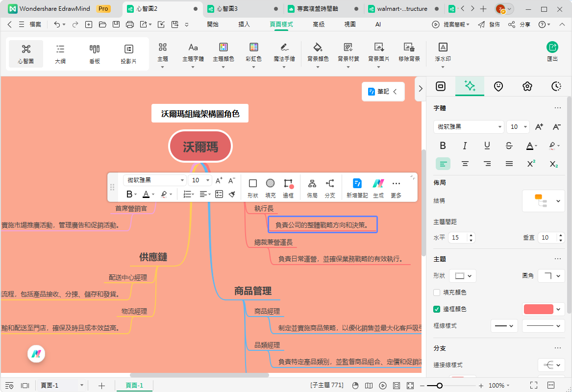This screenshot has width=572, height=392.
Task: Click the strikethrough icon in font panel
Action: (509, 146)
